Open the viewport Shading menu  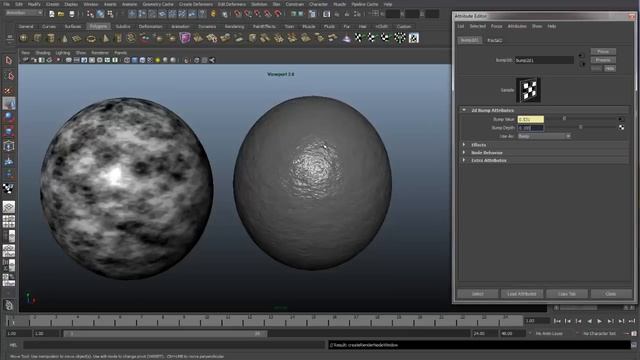click(x=42, y=53)
